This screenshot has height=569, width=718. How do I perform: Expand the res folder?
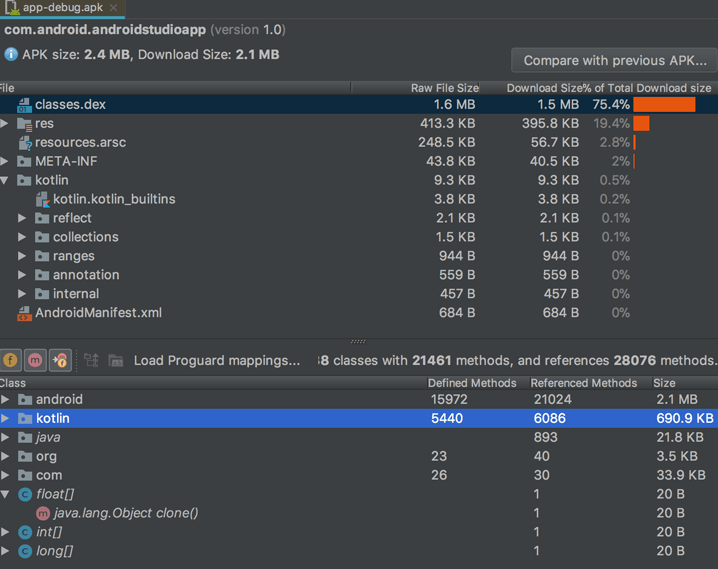pos(5,123)
